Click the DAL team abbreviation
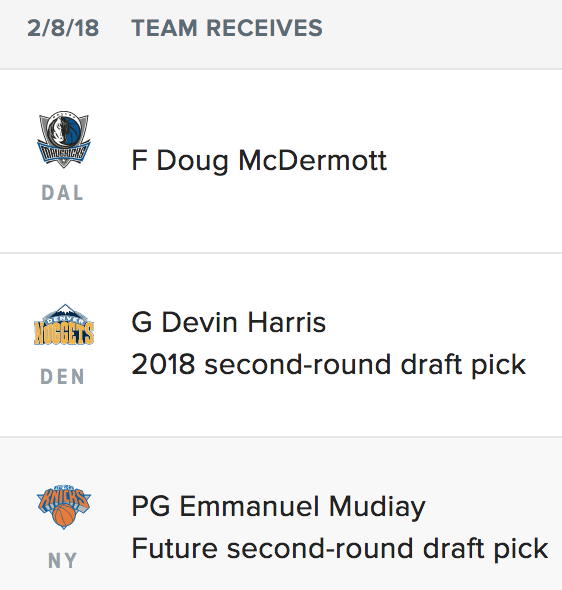562x590 pixels. [62, 193]
